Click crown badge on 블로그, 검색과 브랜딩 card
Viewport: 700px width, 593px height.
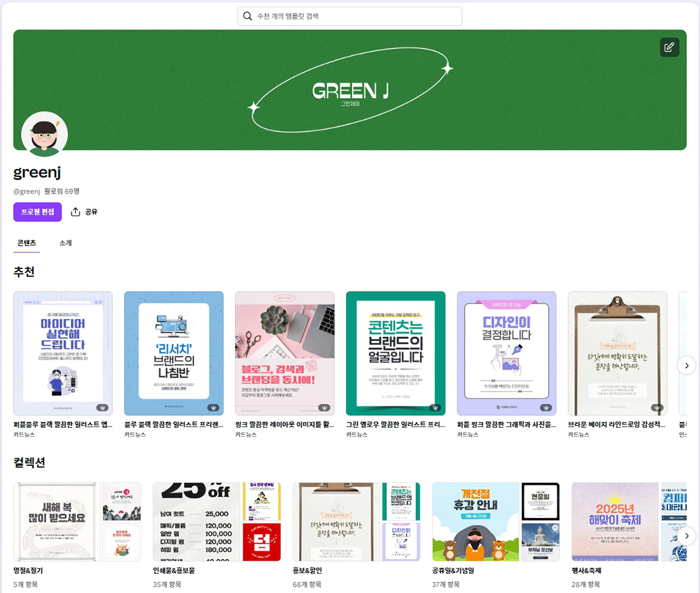pyautogui.click(x=325, y=408)
